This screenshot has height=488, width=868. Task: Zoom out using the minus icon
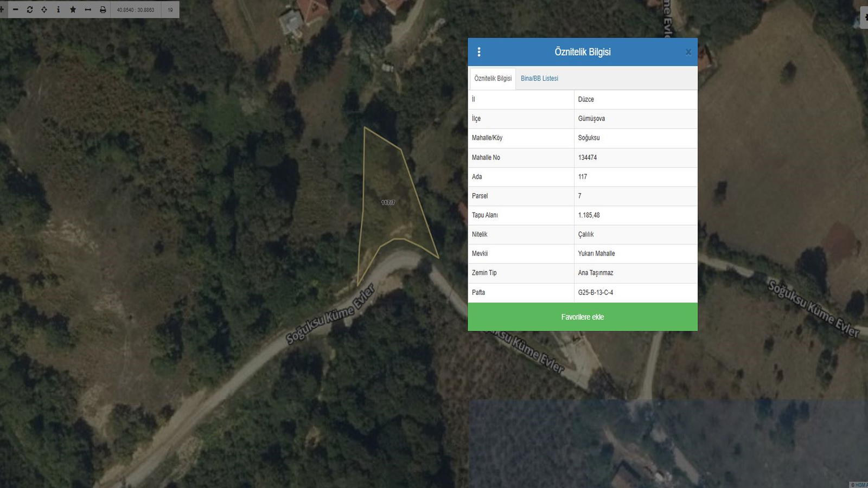point(15,10)
